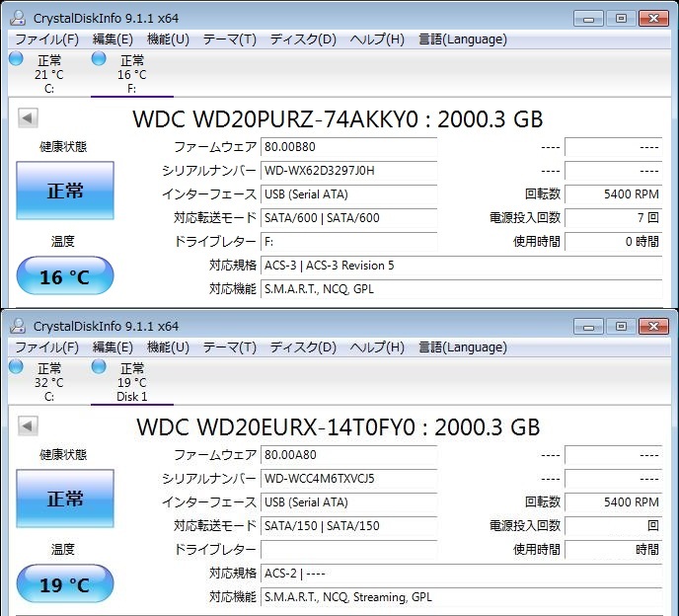Click the firmware field showing 80.00A80
679x616 pixels.
point(348,455)
